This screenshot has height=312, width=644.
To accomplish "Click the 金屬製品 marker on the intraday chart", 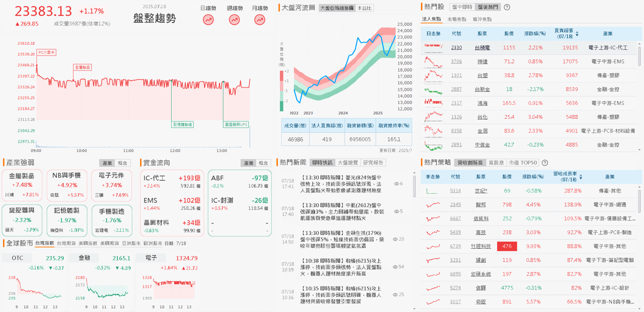I will pos(82,67).
